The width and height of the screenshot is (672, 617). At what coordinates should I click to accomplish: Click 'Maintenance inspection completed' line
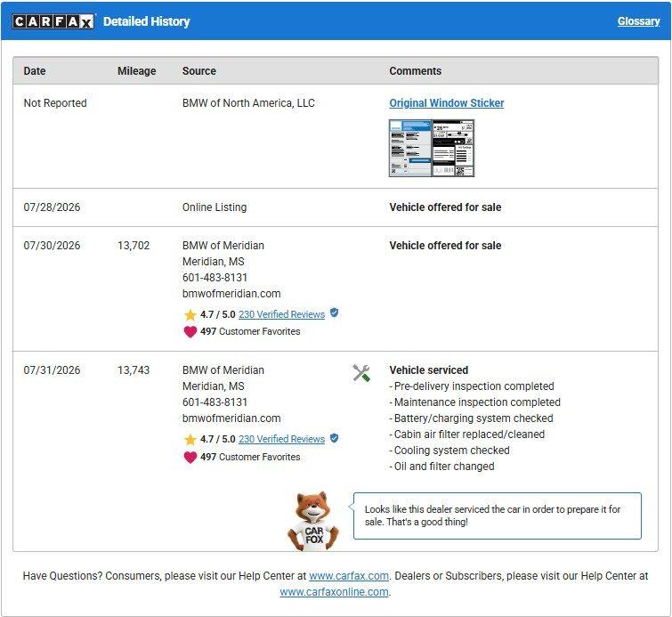coord(475,402)
